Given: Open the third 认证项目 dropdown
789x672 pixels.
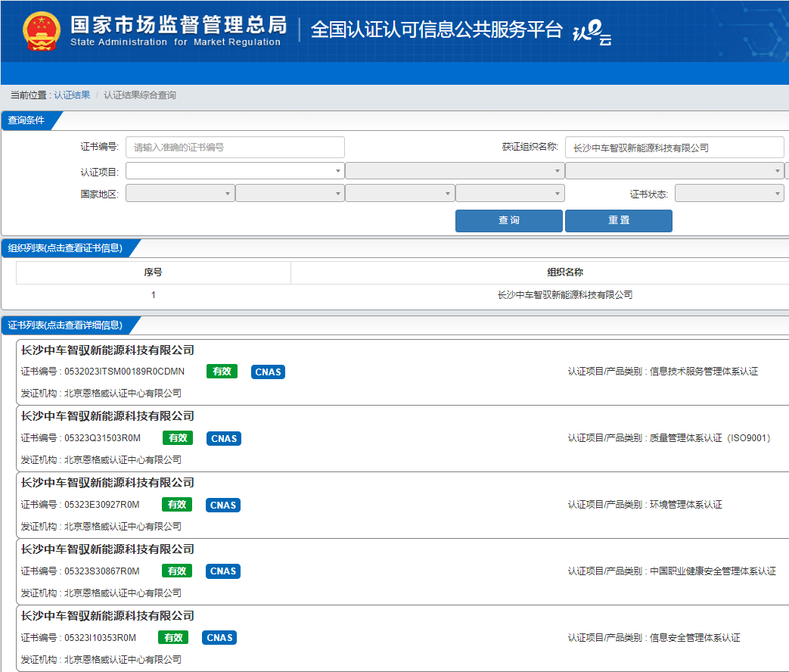Looking at the screenshot, I should pos(674,171).
